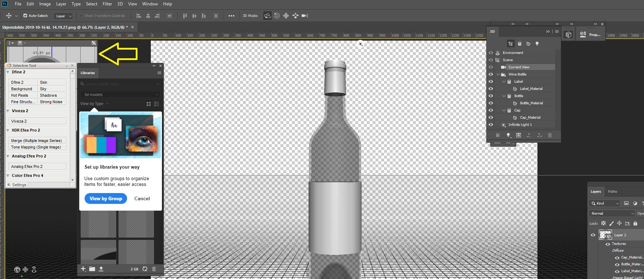Screen dimensions: 644x279
Task: Delete selected 3D object with trash icon
Action: [550, 135]
